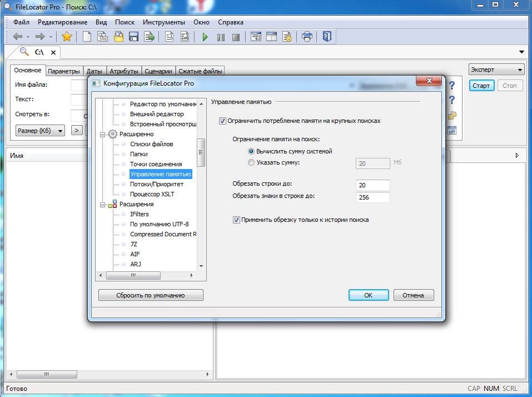Save search with the floppy disk icon
This screenshot has height=397, width=532.
click(x=133, y=36)
